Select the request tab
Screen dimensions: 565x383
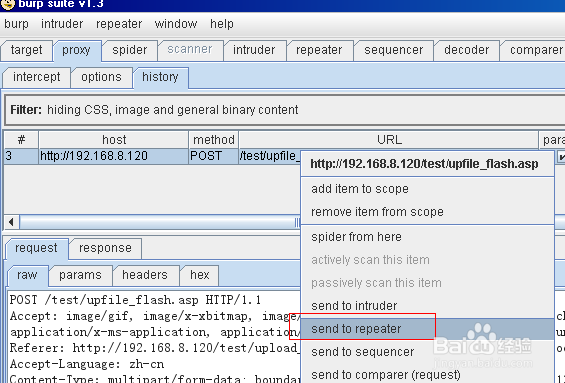[x=36, y=248]
